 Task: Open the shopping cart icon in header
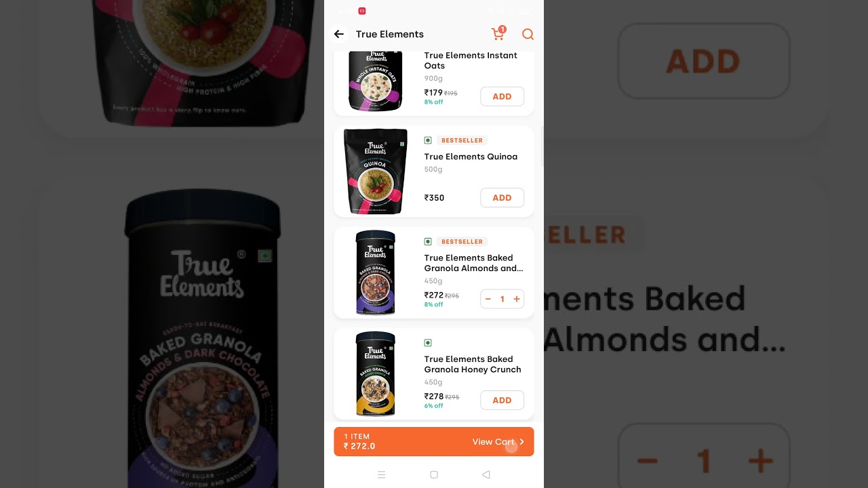pyautogui.click(x=498, y=34)
